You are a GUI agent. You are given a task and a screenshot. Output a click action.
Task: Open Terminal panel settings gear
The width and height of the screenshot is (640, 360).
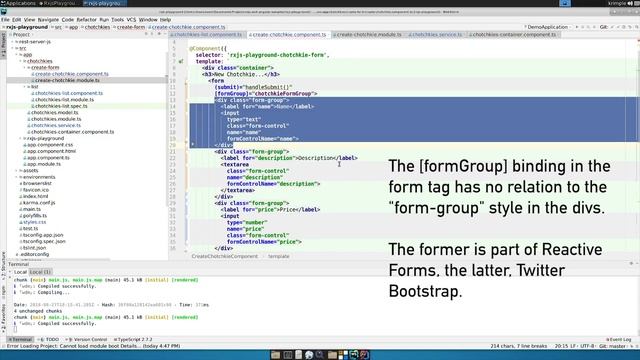tap(631, 264)
